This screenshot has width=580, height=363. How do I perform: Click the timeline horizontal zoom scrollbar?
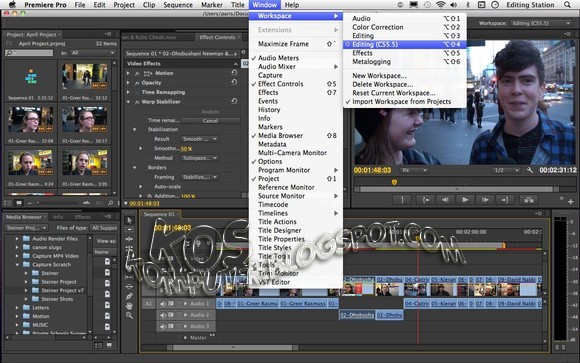(233, 347)
